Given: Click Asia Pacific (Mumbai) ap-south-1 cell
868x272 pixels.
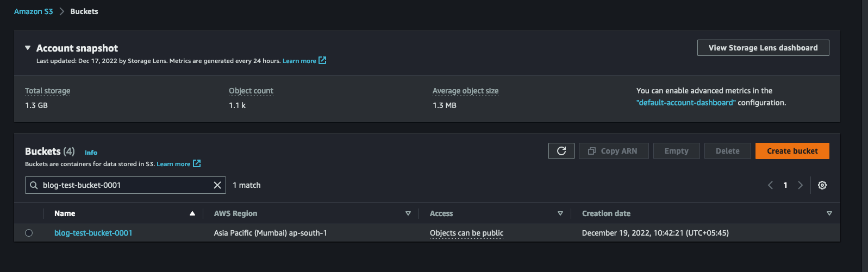Looking at the screenshot, I should point(271,233).
